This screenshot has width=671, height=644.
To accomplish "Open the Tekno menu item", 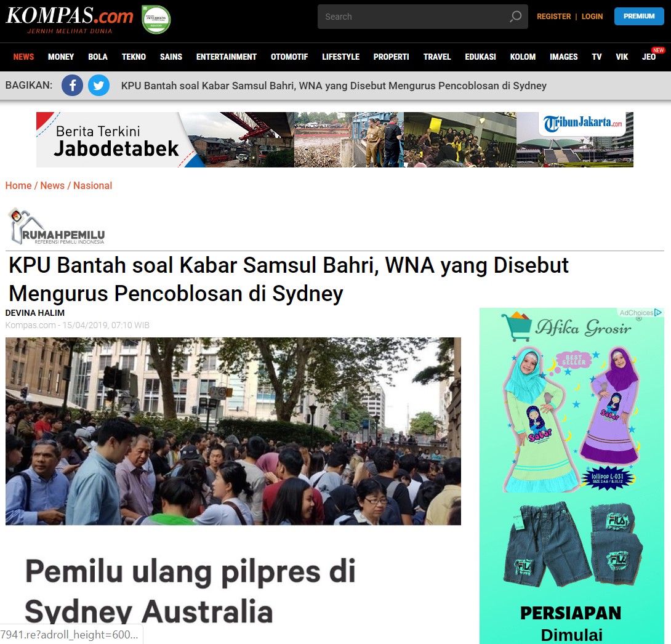I will [134, 57].
